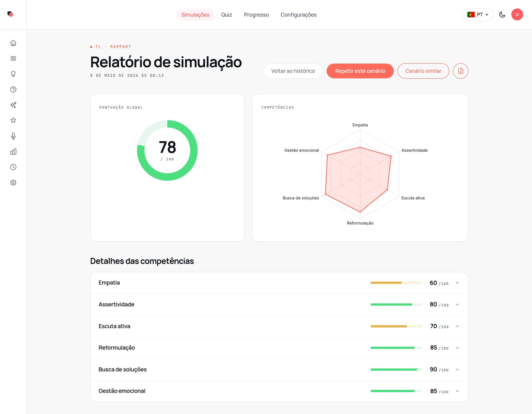Click the Busca de soluções progress bar
The width and height of the screenshot is (532, 414).
(x=396, y=370)
